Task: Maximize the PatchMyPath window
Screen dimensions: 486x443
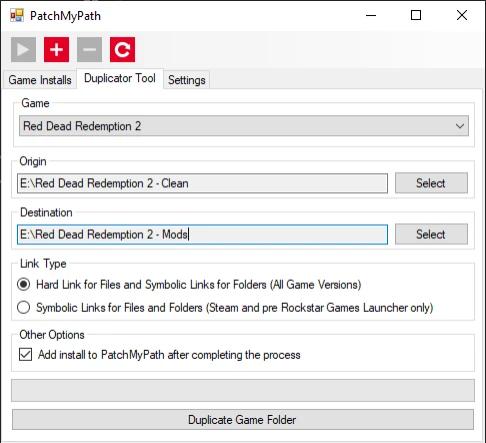Action: click(x=416, y=15)
